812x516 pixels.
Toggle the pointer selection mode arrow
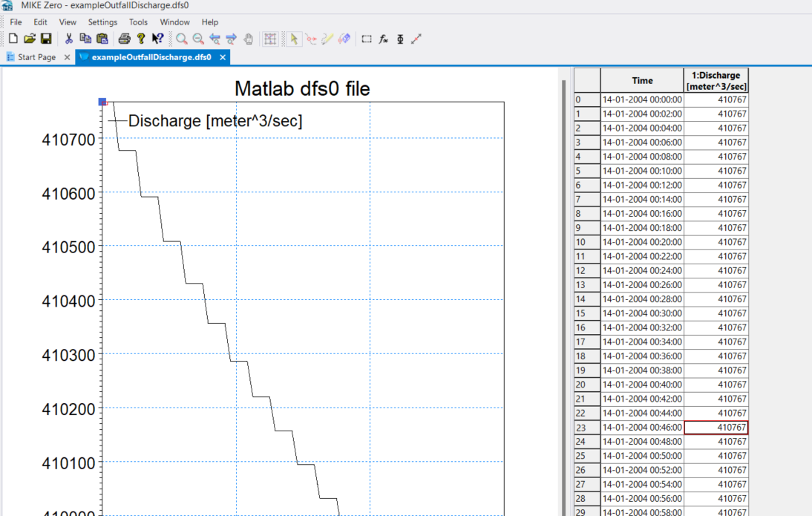pyautogui.click(x=294, y=39)
